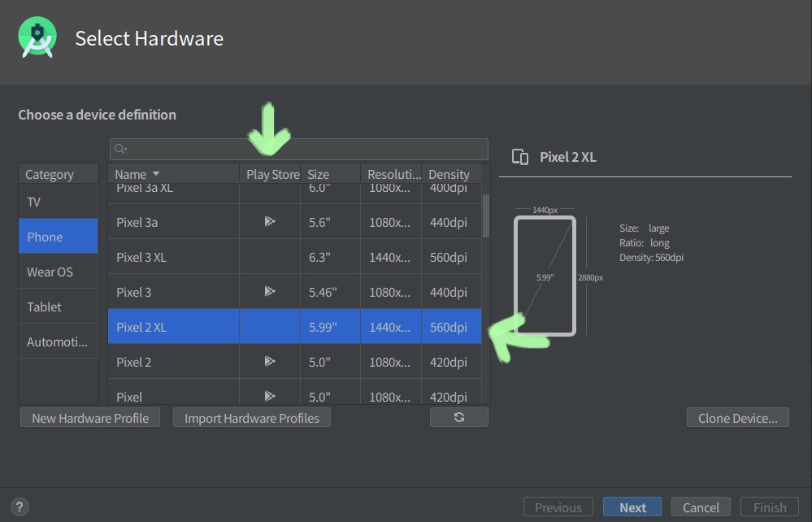Cancel the Select Hardware dialog
This screenshot has height=522, width=812.
(x=701, y=507)
